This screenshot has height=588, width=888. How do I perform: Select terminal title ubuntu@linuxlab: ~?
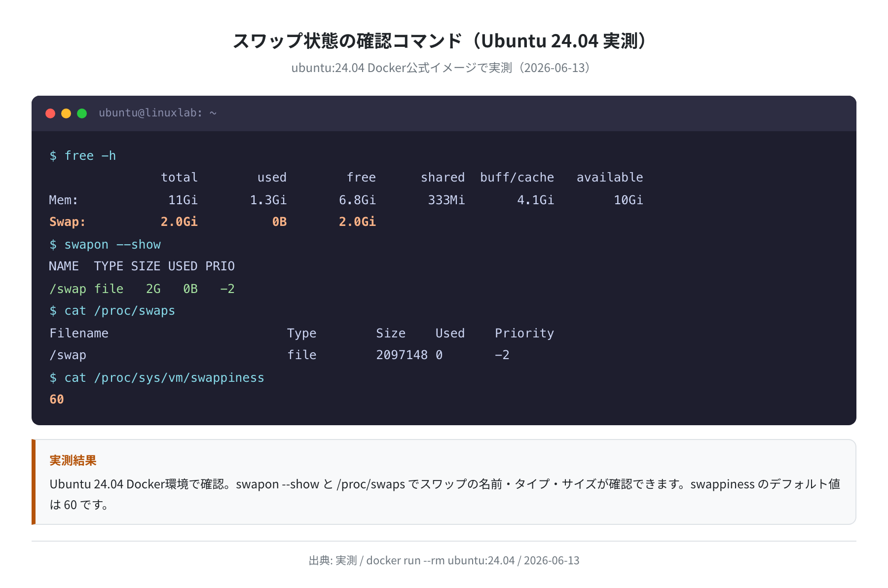[x=158, y=113]
